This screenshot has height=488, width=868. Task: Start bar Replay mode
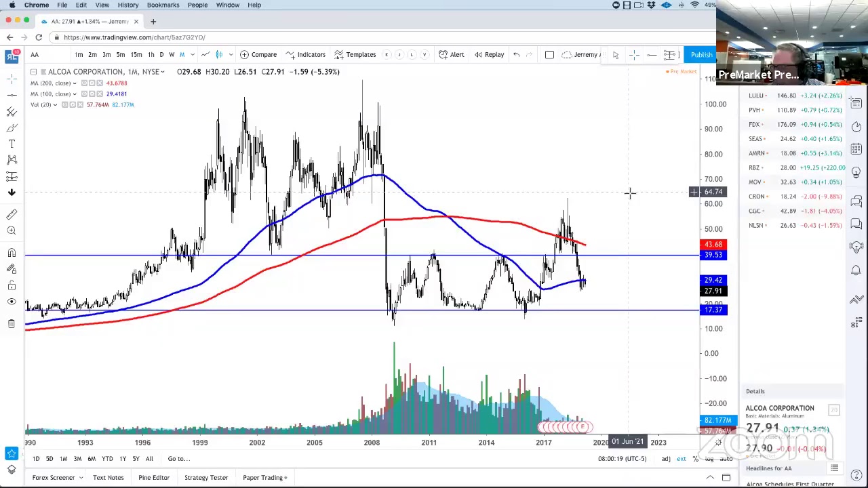coord(489,54)
